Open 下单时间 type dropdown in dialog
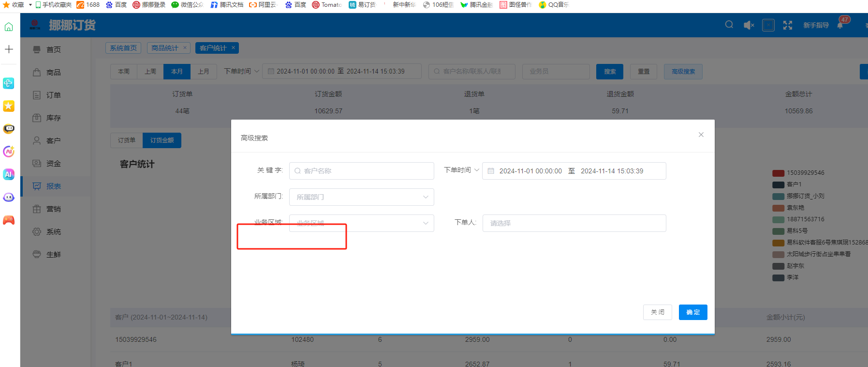The width and height of the screenshot is (868, 367). click(x=461, y=170)
